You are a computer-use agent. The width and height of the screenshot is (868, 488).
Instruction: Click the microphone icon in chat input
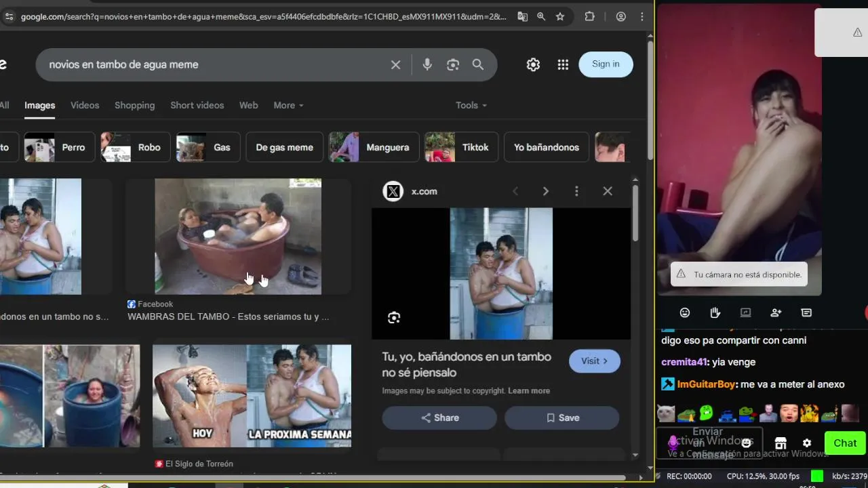(673, 443)
